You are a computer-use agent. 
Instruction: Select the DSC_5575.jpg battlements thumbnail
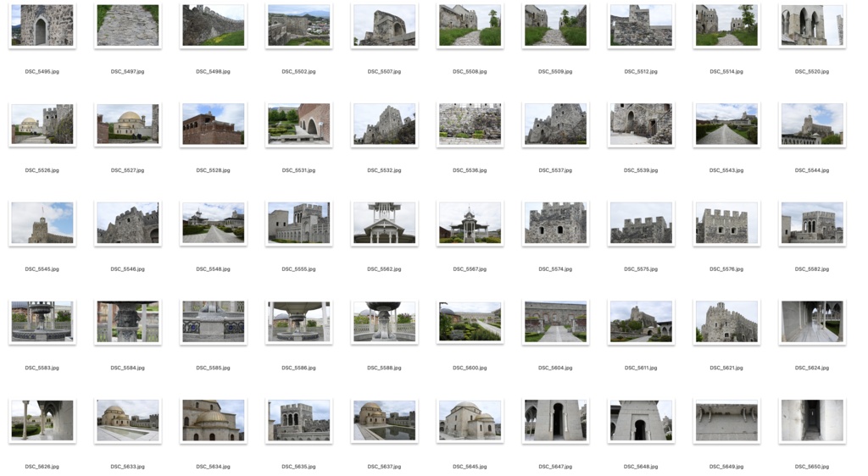[x=641, y=223]
